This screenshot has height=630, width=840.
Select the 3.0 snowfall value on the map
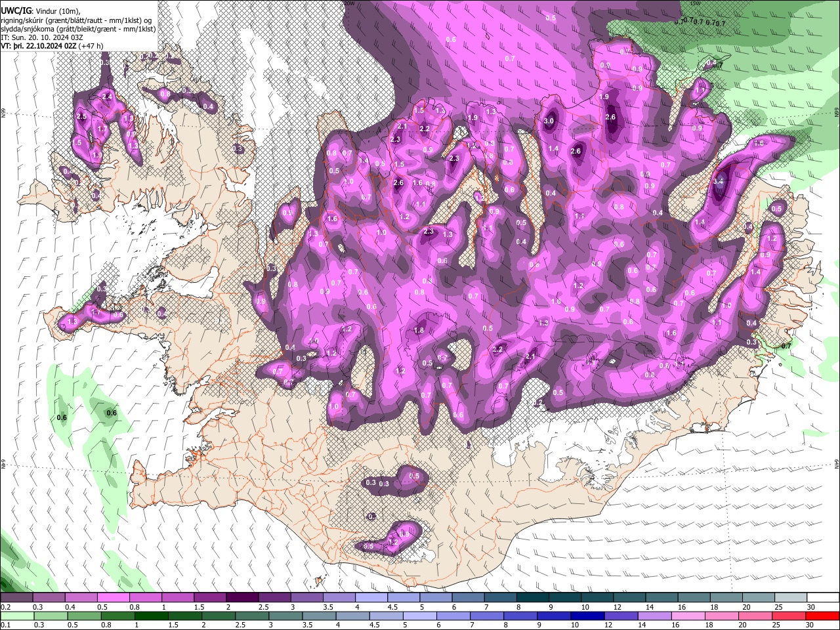(549, 121)
